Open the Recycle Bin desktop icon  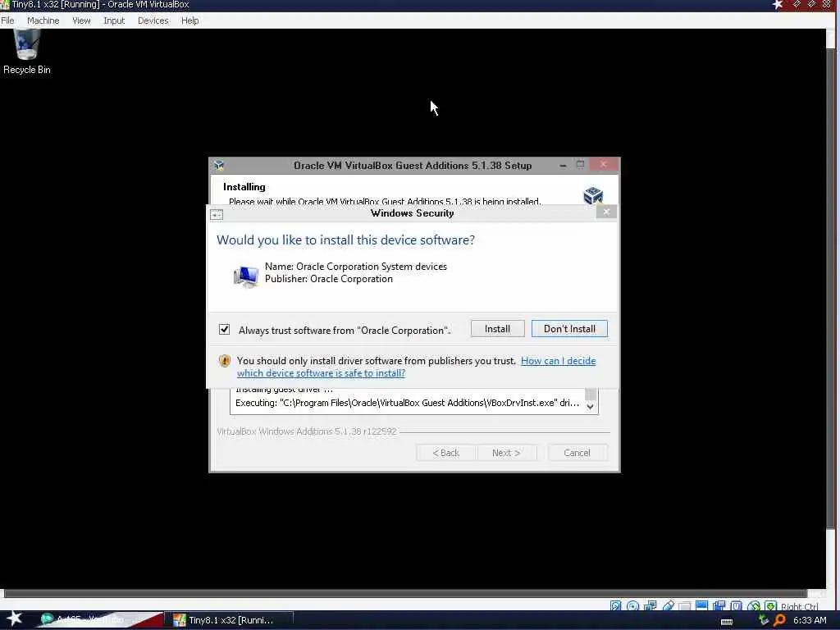click(x=26, y=52)
